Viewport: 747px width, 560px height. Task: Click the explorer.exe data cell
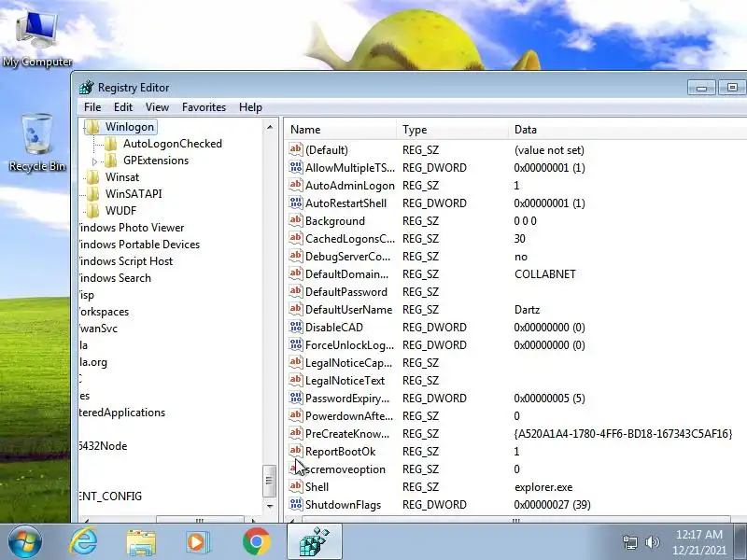[543, 487]
